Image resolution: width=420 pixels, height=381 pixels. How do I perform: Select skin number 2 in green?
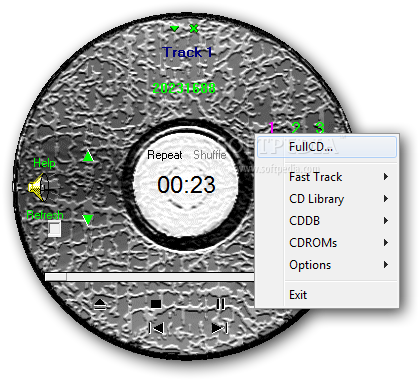click(x=296, y=128)
